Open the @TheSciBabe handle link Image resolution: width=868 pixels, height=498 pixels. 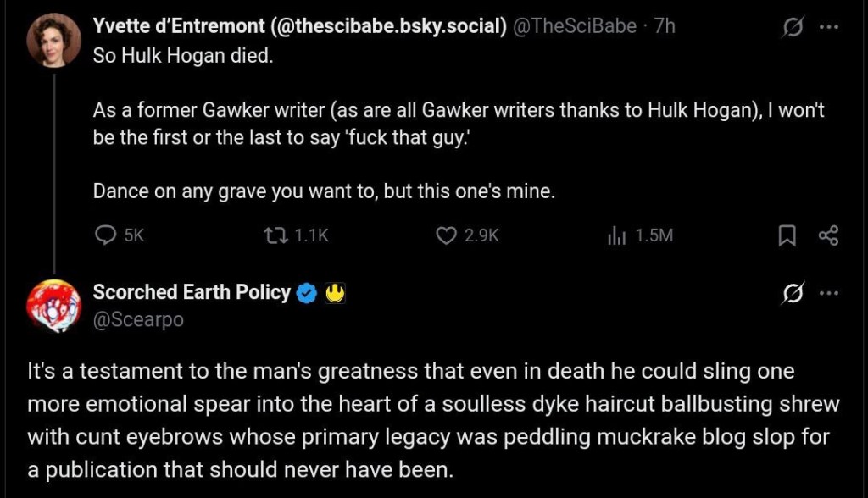pyautogui.click(x=575, y=26)
